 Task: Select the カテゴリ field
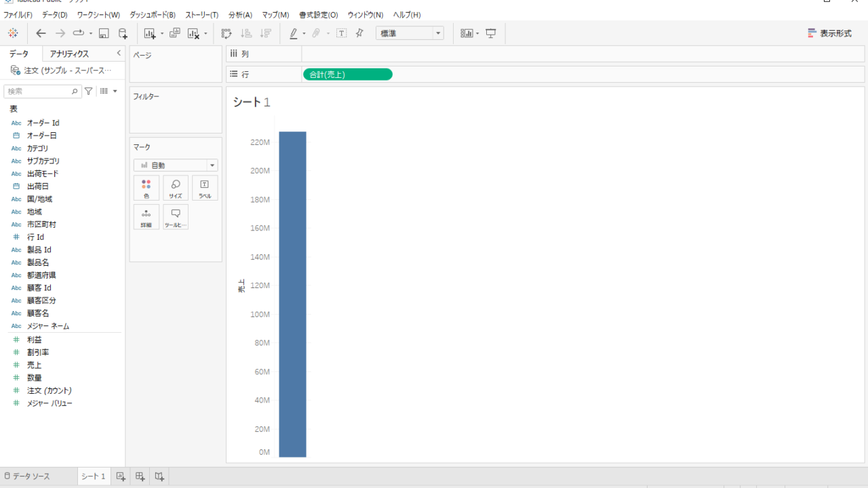(x=38, y=148)
